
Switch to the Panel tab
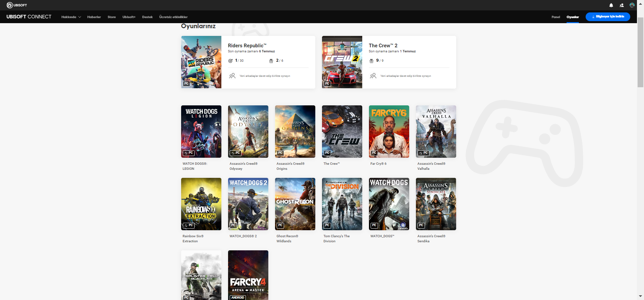point(556,17)
